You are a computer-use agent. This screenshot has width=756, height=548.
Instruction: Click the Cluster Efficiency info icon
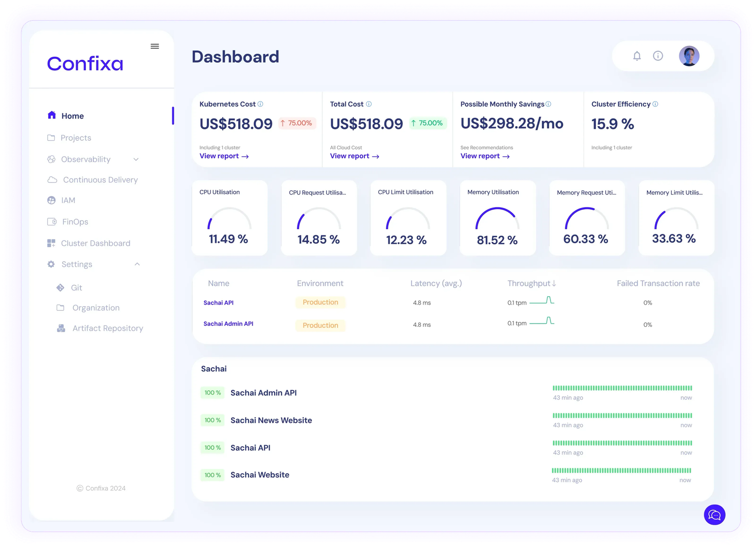(x=655, y=104)
